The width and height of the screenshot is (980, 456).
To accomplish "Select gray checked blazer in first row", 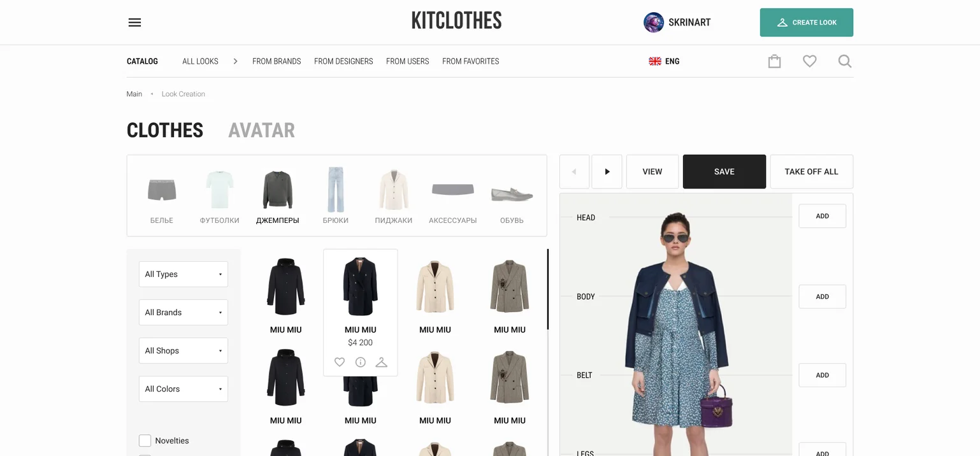I will [510, 287].
